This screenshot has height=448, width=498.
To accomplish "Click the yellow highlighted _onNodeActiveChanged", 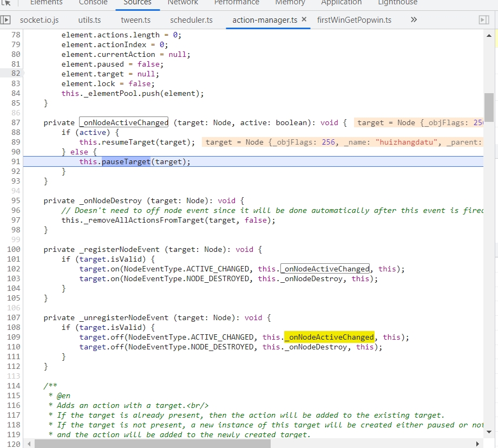I will [329, 337].
